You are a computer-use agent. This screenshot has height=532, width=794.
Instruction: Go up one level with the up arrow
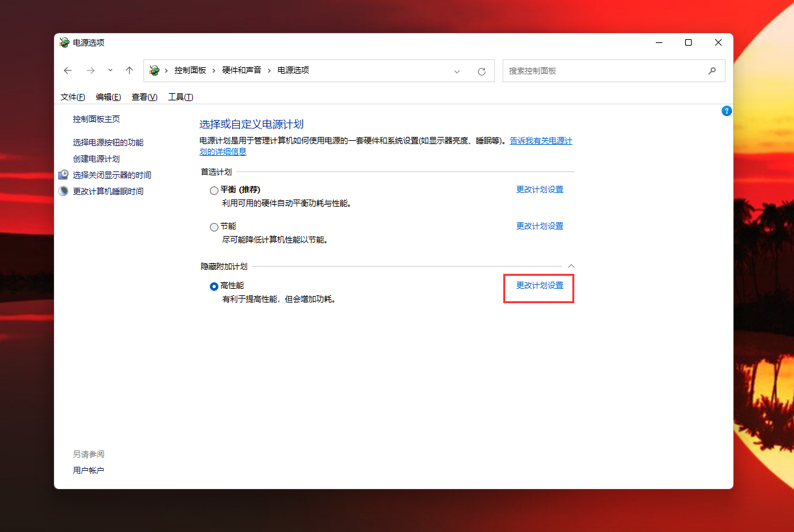pos(129,70)
